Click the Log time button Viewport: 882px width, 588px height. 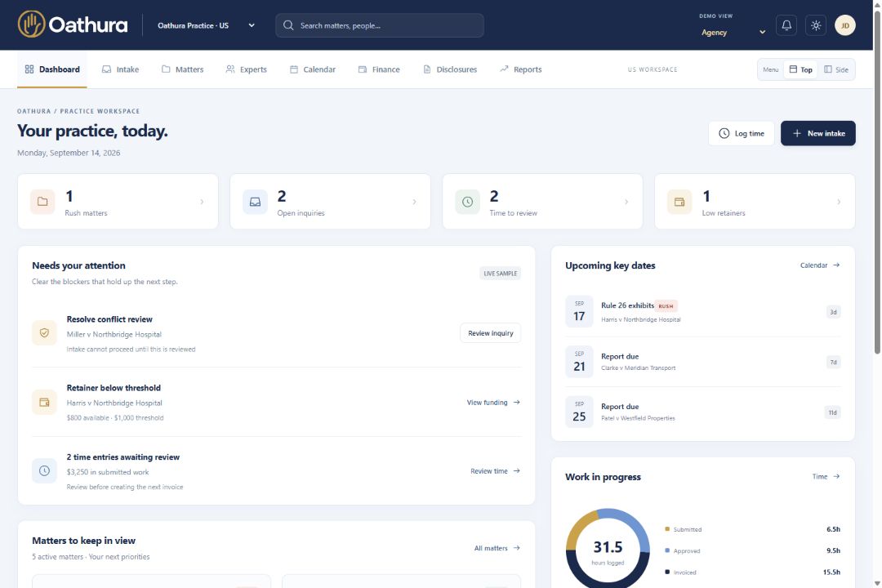click(x=742, y=133)
